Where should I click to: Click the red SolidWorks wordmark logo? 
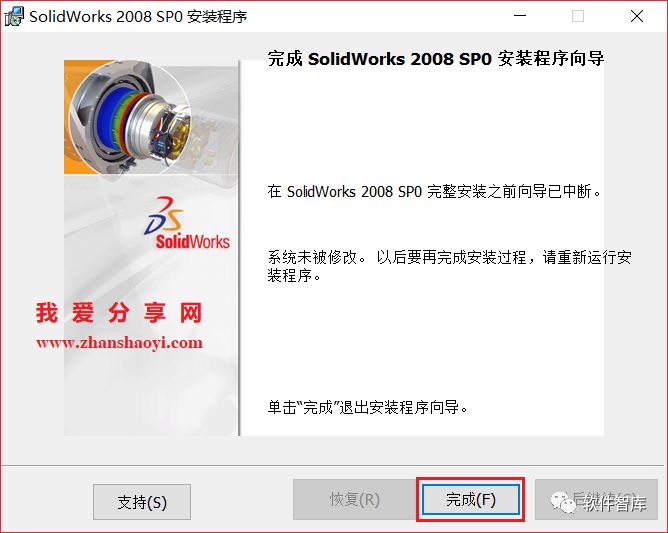192,242
